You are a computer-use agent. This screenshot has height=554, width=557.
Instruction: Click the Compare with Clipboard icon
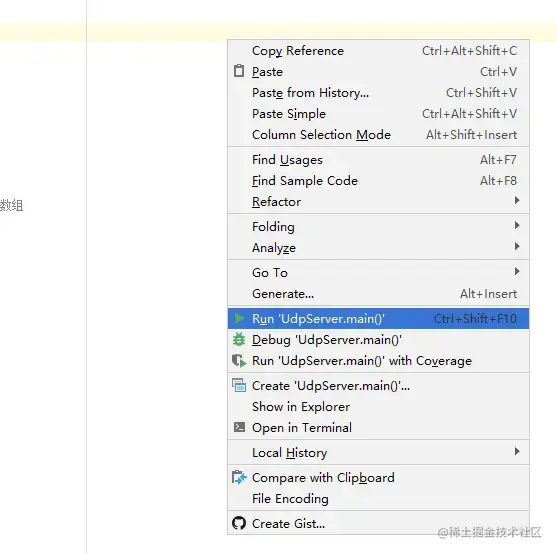239,477
